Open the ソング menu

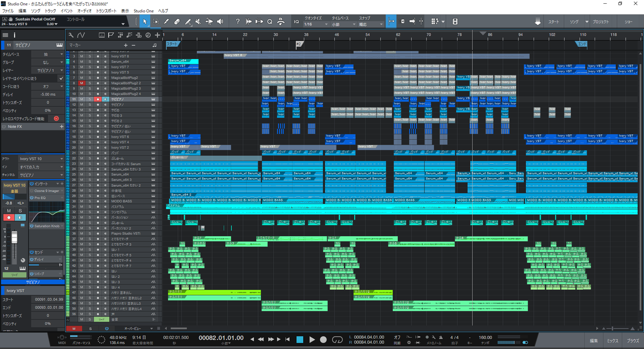tap(35, 11)
